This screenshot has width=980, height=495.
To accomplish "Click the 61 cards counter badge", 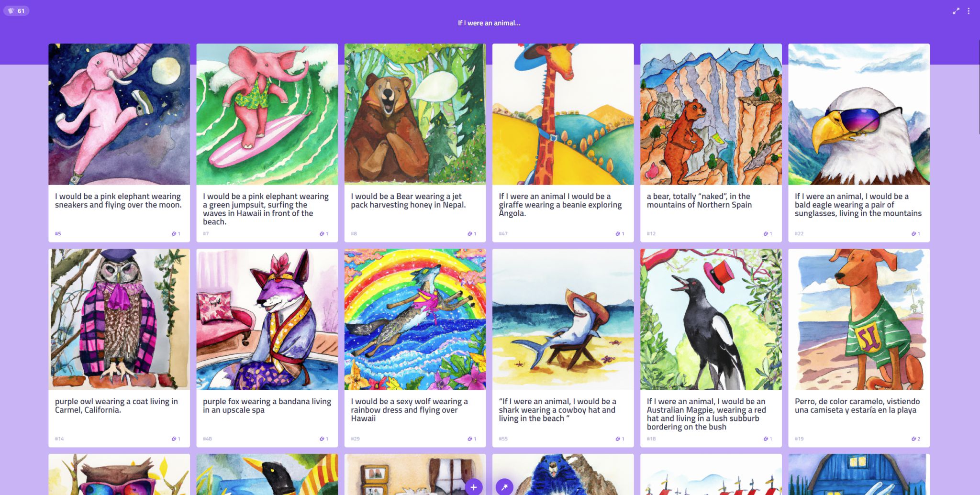I will (16, 11).
